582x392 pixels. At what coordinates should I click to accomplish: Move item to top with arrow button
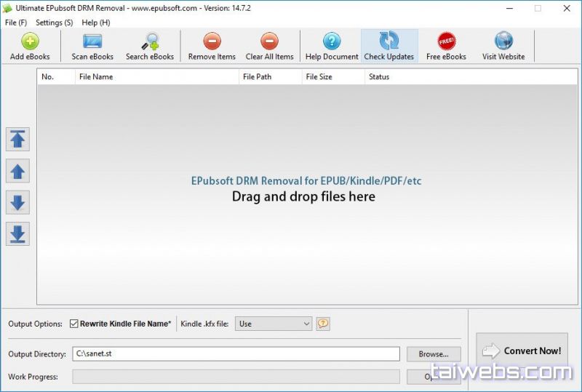[x=18, y=139]
